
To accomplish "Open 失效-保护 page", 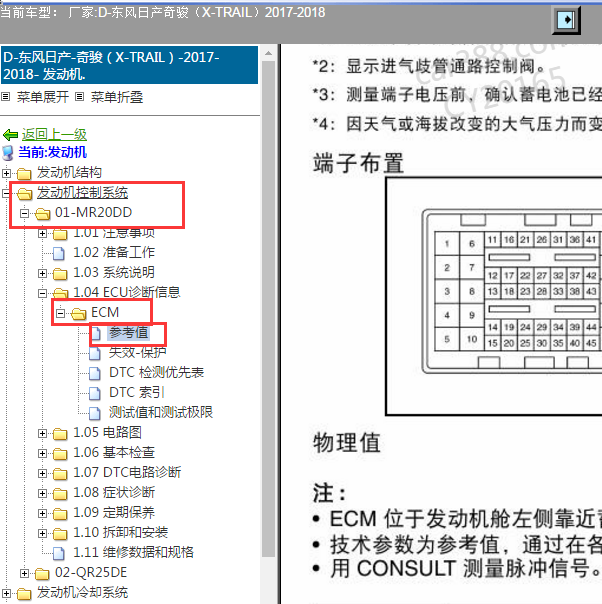I will pos(138,352).
